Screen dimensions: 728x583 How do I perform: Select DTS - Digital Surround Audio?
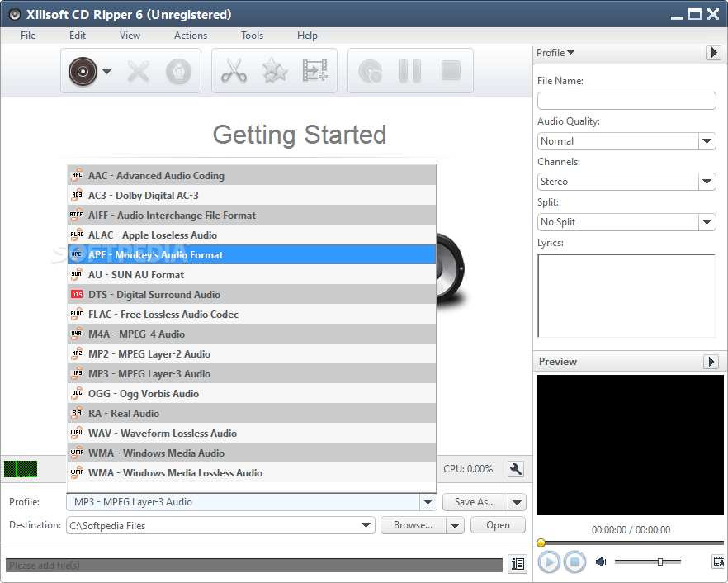pos(252,295)
